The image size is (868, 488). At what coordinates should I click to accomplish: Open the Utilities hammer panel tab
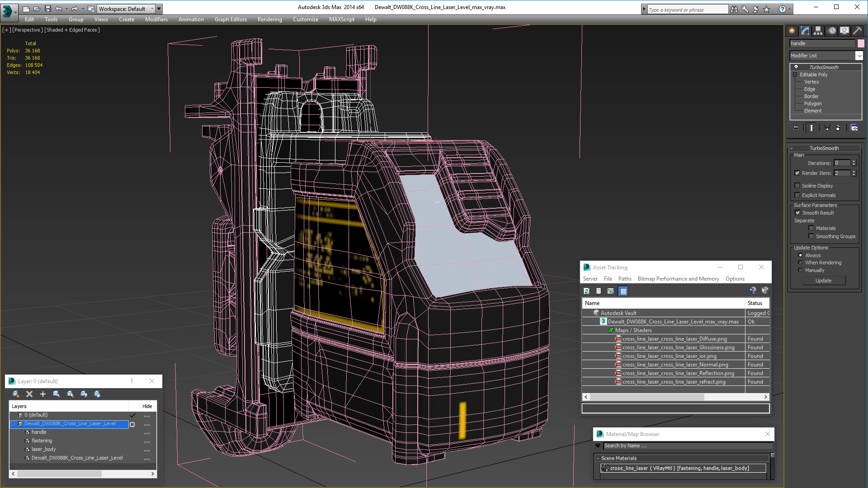tap(858, 31)
